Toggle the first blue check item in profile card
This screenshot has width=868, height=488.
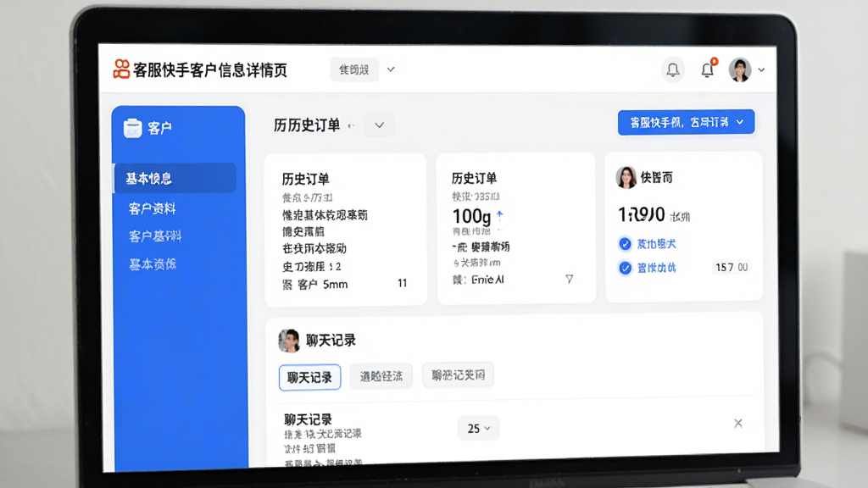point(625,243)
